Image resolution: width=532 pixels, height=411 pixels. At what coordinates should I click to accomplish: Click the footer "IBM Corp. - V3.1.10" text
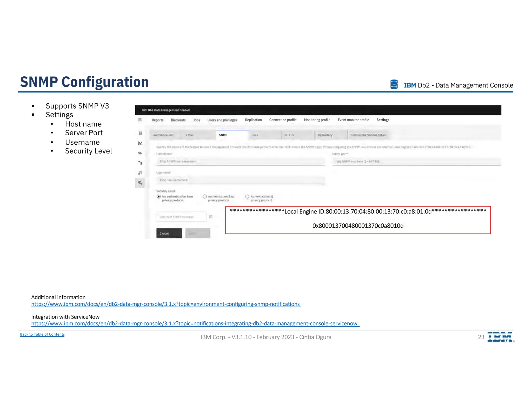coord(266,337)
